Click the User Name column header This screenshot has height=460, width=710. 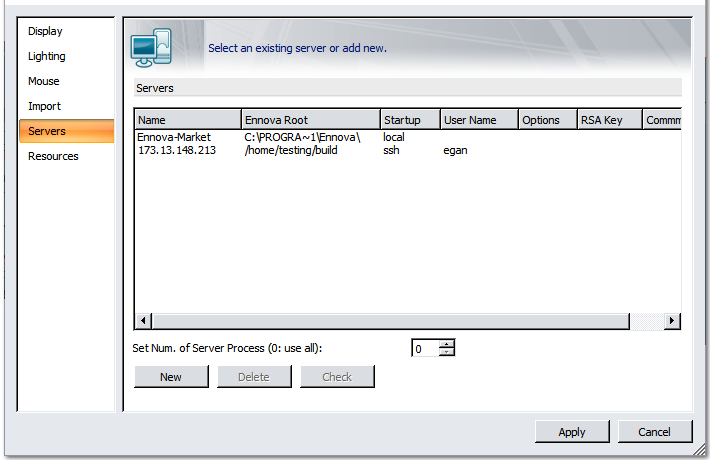[478, 120]
